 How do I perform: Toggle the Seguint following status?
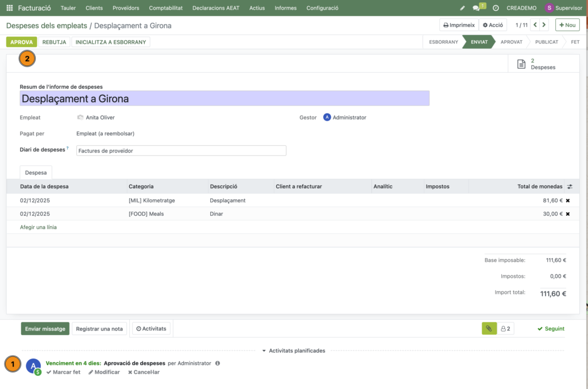[551, 329]
